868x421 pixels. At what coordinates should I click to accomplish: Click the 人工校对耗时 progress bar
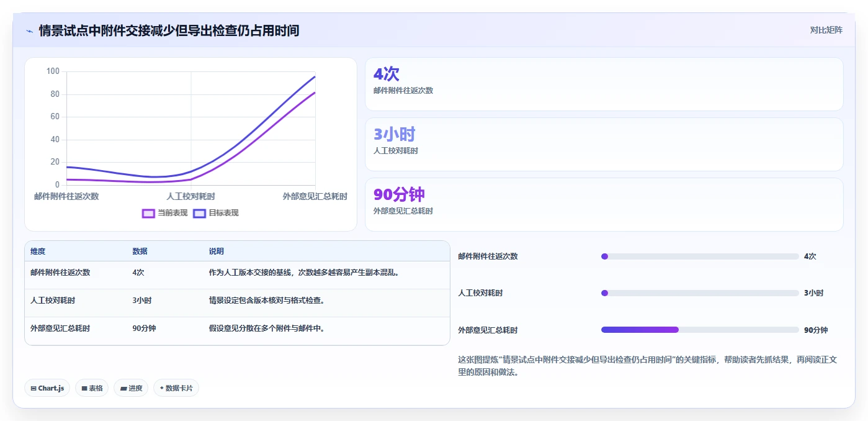(x=700, y=293)
